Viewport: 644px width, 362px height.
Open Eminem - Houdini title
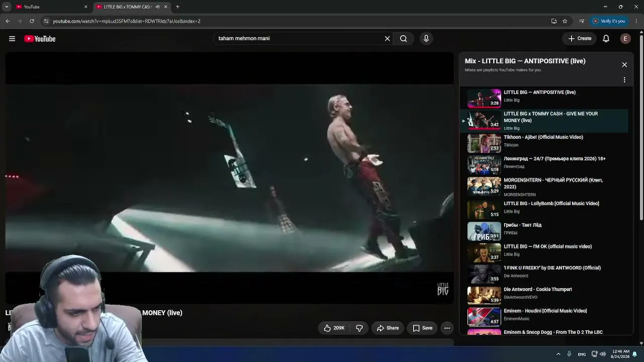(x=545, y=311)
